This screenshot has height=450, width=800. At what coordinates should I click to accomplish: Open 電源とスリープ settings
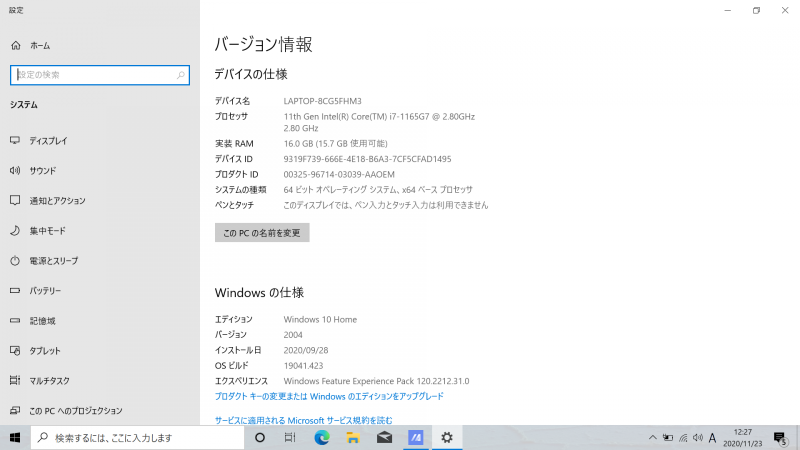44,261
